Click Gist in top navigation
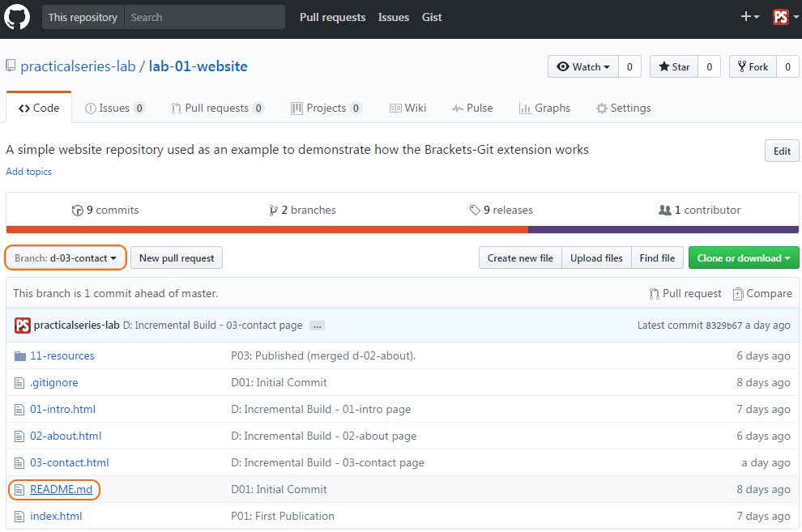This screenshot has height=532, width=802. tap(432, 17)
